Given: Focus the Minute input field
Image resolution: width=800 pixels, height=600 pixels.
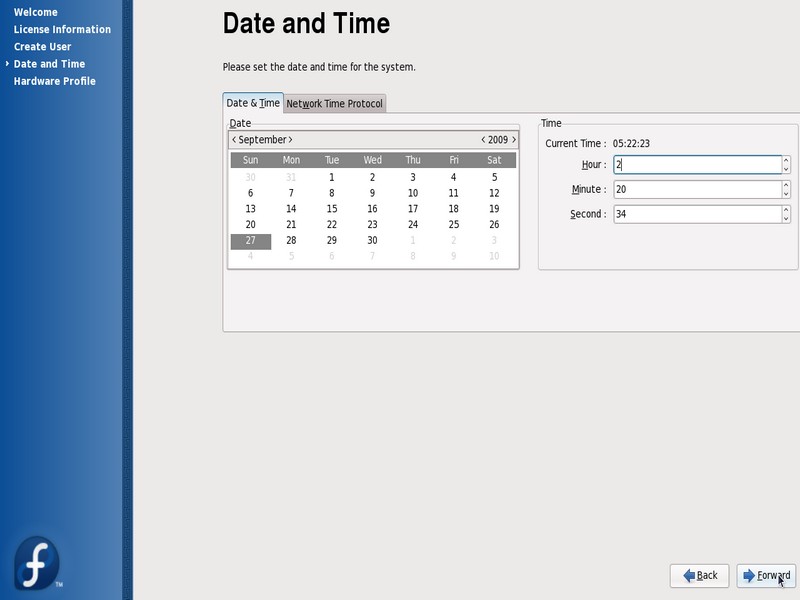Looking at the screenshot, I should click(696, 189).
